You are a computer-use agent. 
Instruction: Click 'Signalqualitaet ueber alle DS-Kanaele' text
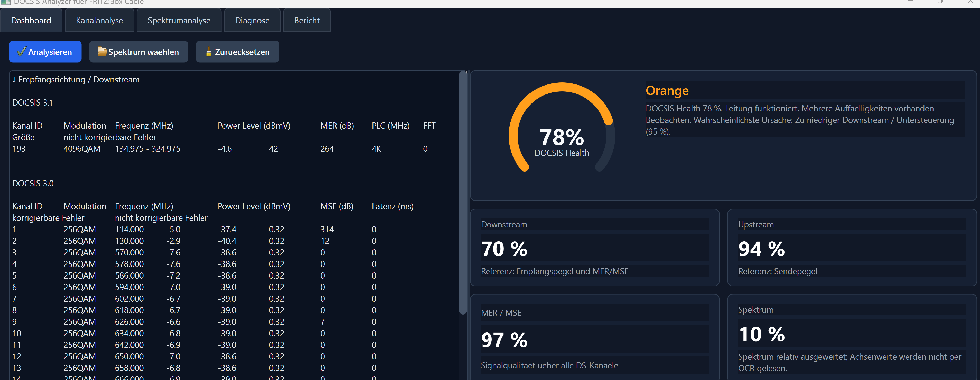[x=549, y=366]
